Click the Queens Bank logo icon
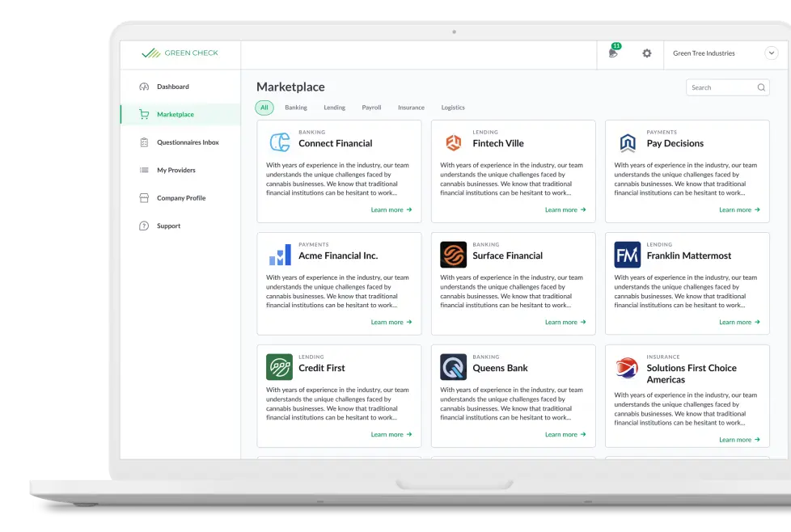This screenshot has height=532, width=791. 453,367
